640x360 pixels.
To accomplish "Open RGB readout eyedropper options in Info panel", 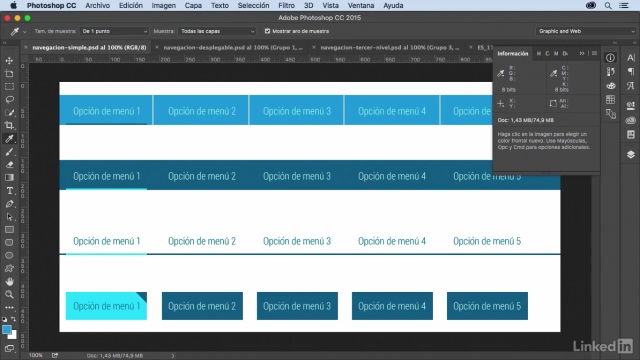I will [501, 73].
